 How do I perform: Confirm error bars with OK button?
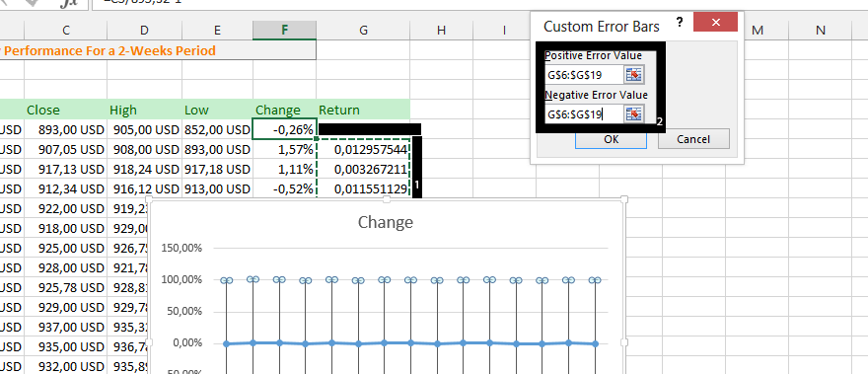[612, 139]
